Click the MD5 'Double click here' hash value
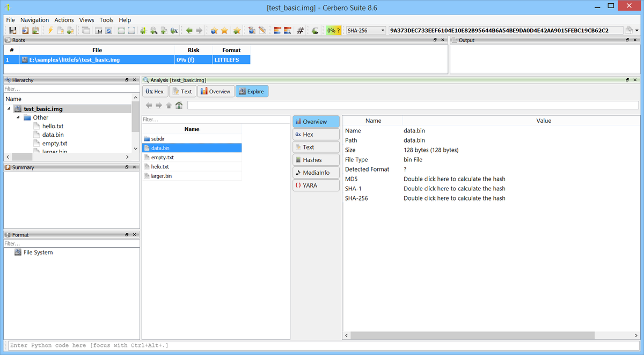This screenshot has width=644, height=355. (455, 179)
